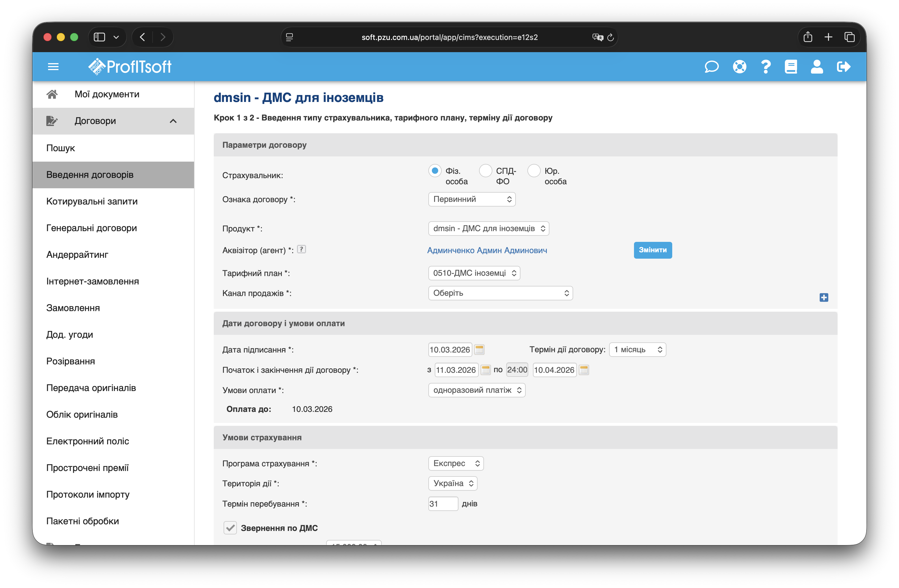Go to Мої документи in the sidebar
Viewport: 899px width, 588px height.
click(107, 94)
